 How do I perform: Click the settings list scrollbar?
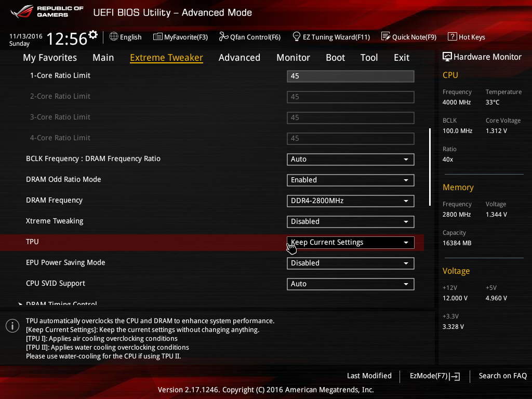tap(430, 167)
